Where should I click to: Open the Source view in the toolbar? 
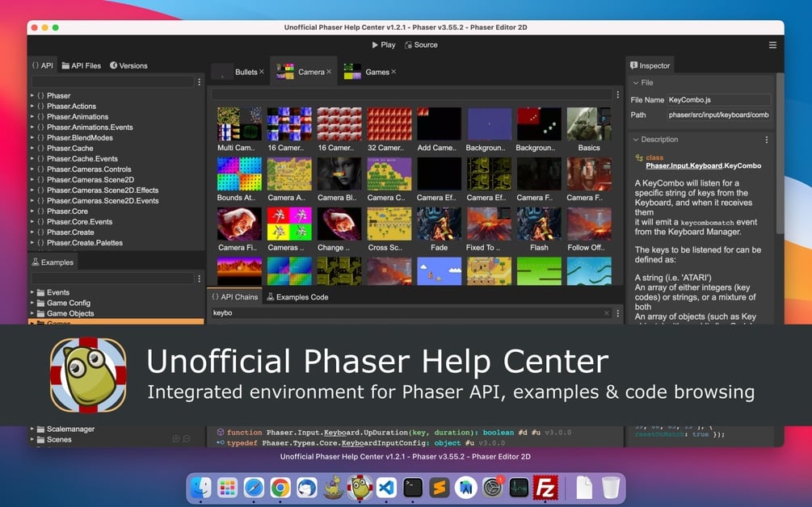[421, 45]
